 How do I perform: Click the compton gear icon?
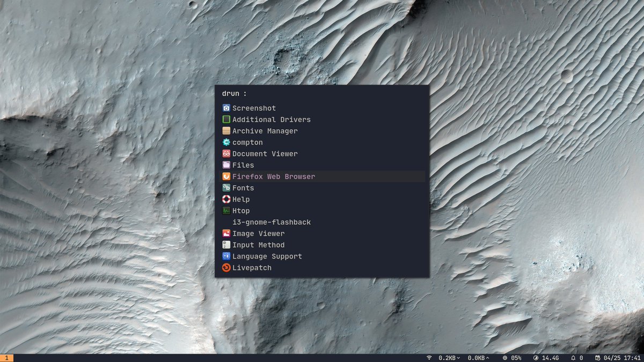226,142
